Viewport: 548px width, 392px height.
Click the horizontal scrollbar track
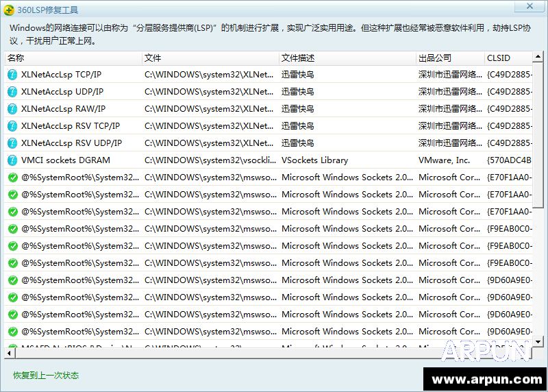coord(273,353)
